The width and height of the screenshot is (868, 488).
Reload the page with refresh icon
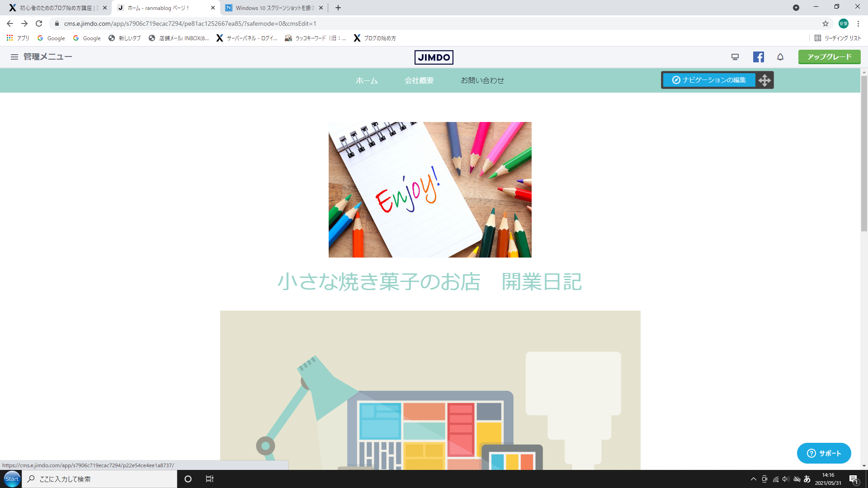(x=39, y=23)
